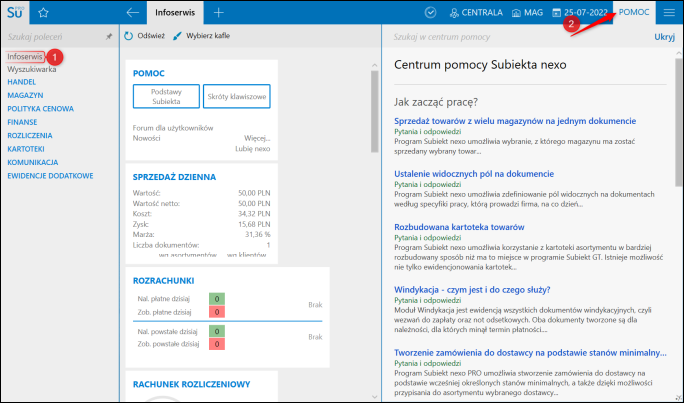Pin the command search panel

click(x=109, y=37)
